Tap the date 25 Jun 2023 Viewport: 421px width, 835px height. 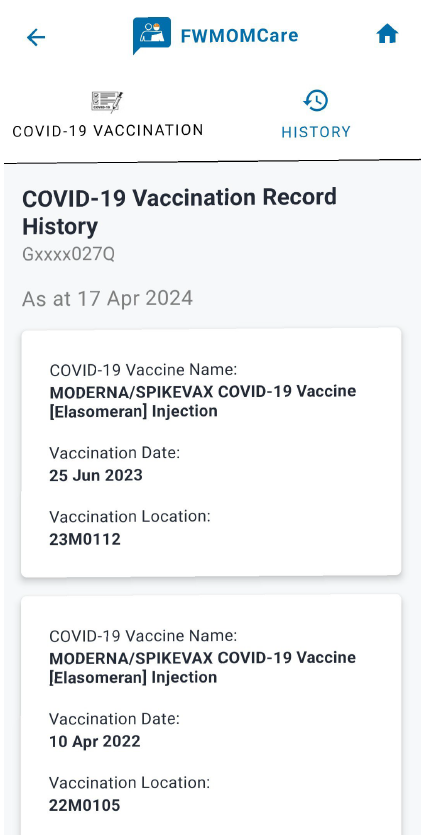96,475
